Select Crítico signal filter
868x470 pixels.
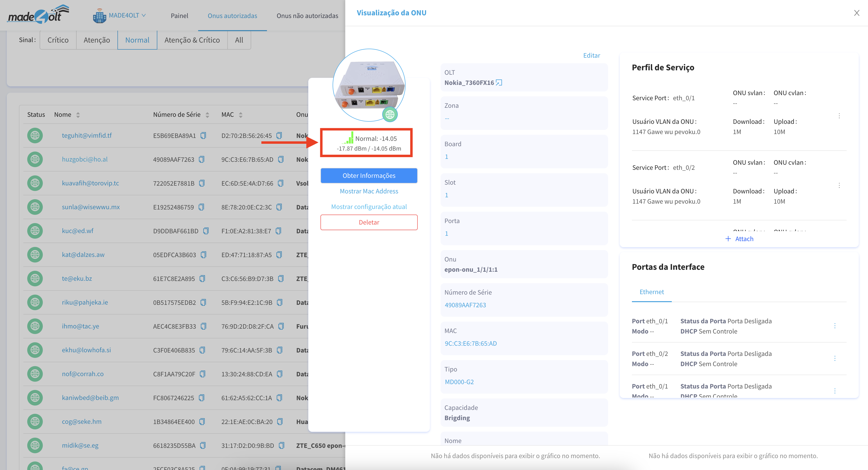(x=58, y=40)
